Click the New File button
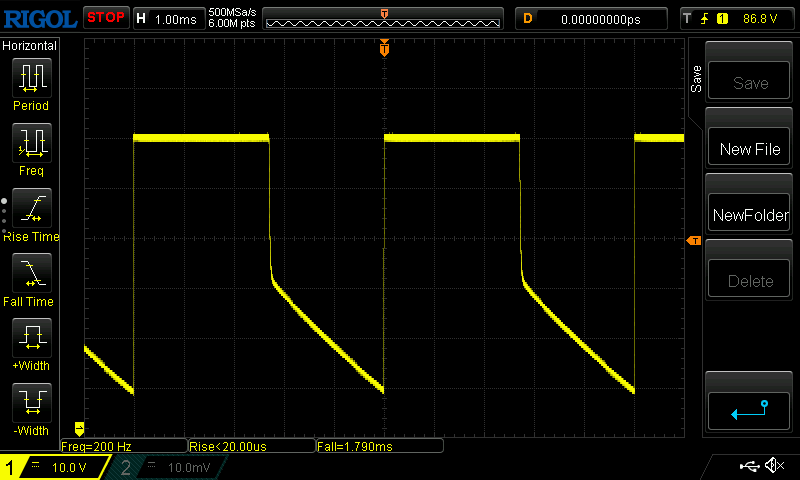 tap(749, 147)
